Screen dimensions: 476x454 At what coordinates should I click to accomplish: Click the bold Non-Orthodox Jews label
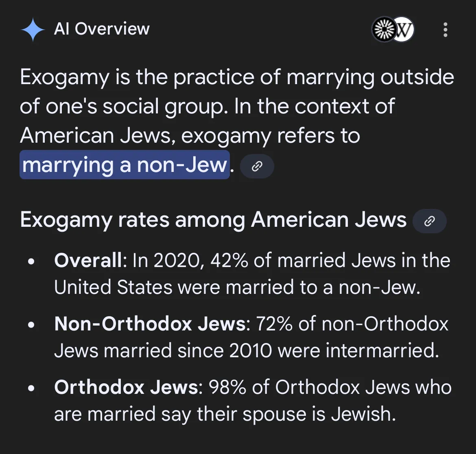[150, 324]
